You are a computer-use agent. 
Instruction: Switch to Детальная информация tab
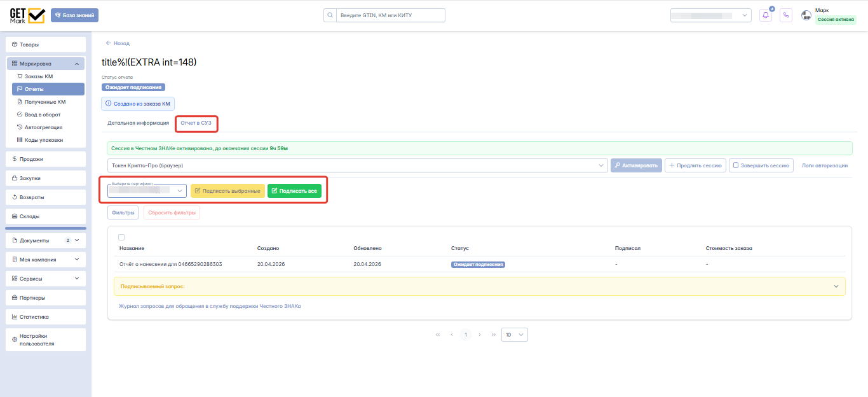[x=139, y=123]
